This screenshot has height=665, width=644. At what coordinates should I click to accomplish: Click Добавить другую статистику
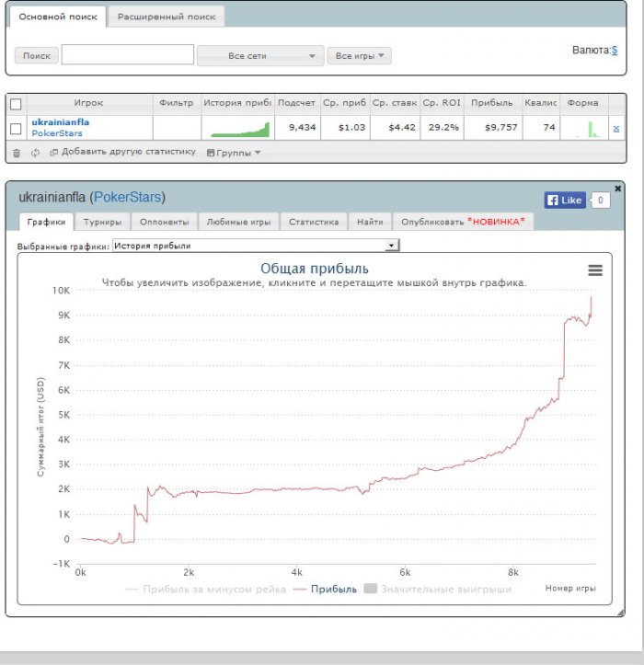[123, 152]
